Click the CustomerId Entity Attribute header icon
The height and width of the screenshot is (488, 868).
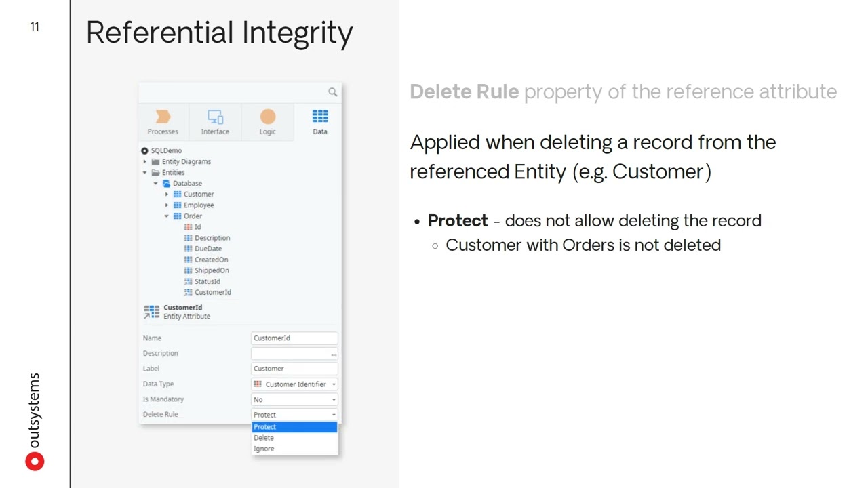point(151,312)
